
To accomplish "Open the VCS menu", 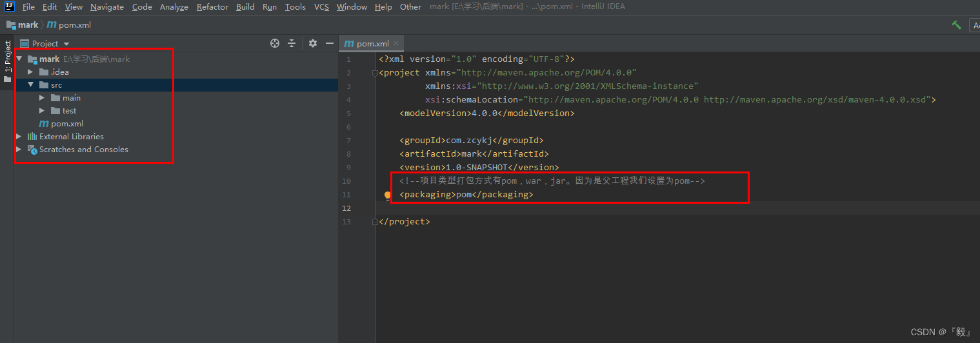I will (321, 7).
